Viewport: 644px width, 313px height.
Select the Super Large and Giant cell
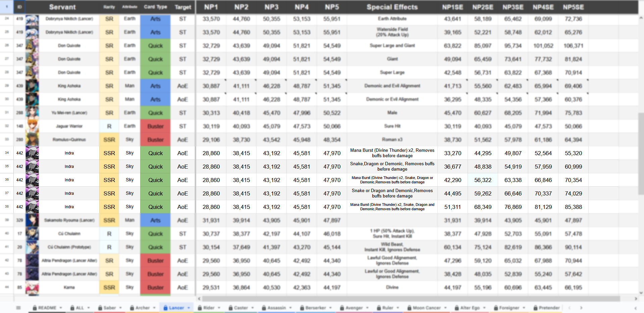coord(392,46)
